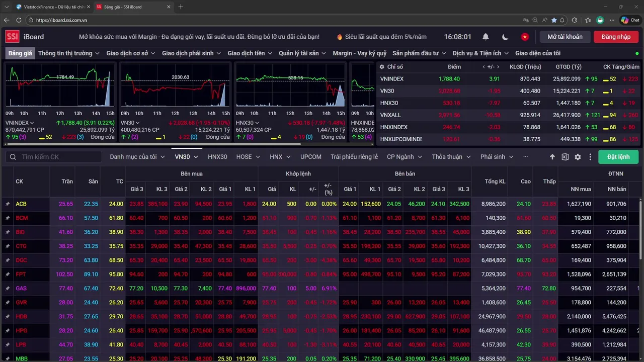Switch to the HNX30 tab

[x=217, y=157]
